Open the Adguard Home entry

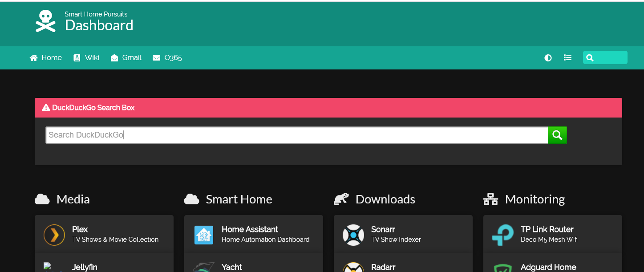(553, 263)
